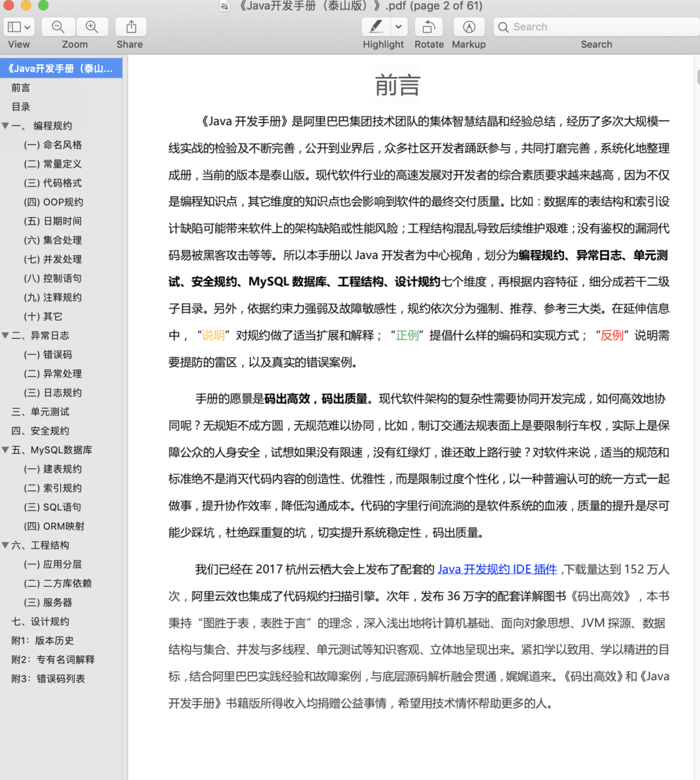The width and height of the screenshot is (700, 780).
Task: Open (二) 异常处理 section
Action: coord(52,374)
